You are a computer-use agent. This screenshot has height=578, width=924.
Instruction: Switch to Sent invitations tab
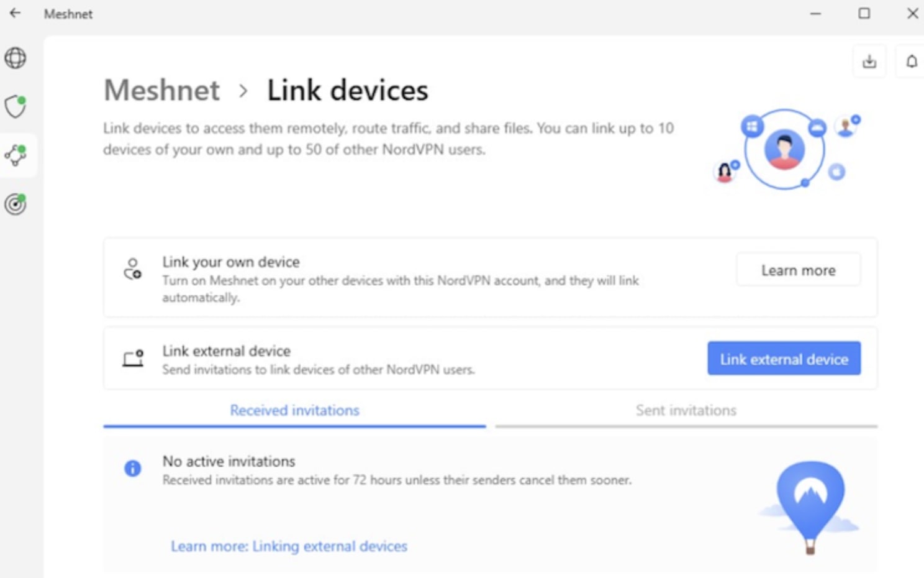[686, 410]
